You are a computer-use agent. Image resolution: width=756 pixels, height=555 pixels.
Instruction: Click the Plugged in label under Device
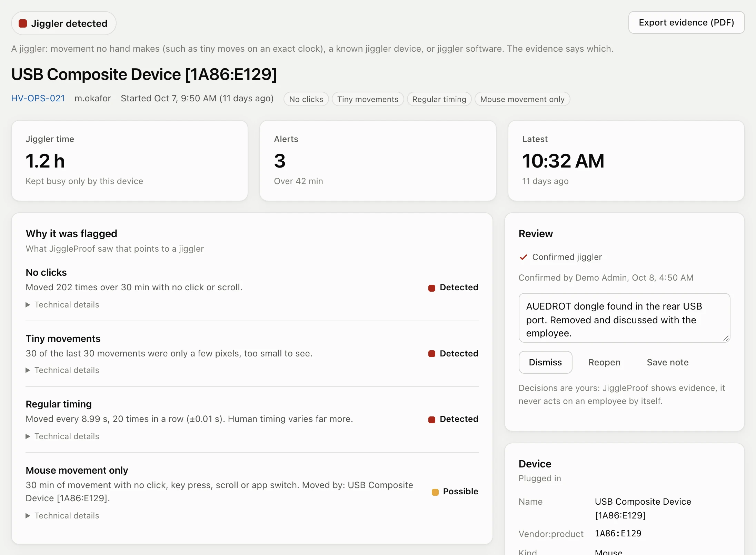click(540, 478)
